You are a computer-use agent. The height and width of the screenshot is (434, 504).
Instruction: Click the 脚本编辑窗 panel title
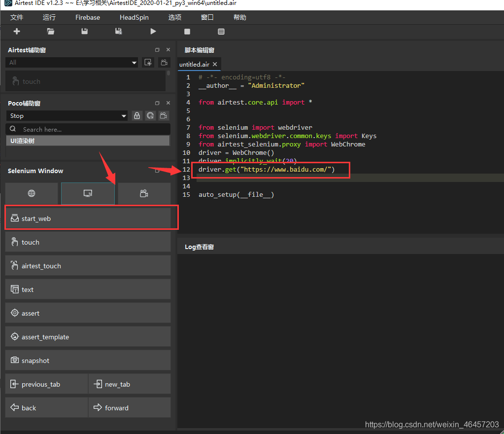coord(200,50)
